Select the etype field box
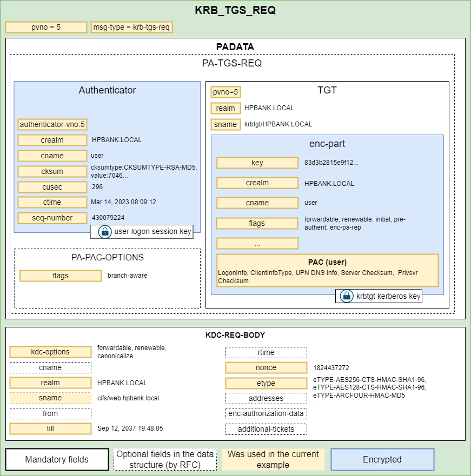 pyautogui.click(x=266, y=383)
